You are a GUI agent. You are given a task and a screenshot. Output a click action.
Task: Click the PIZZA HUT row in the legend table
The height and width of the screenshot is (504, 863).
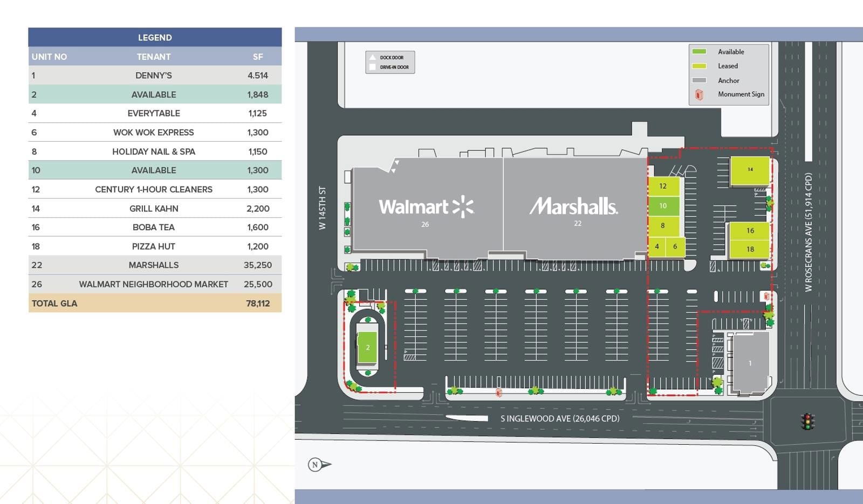155,246
